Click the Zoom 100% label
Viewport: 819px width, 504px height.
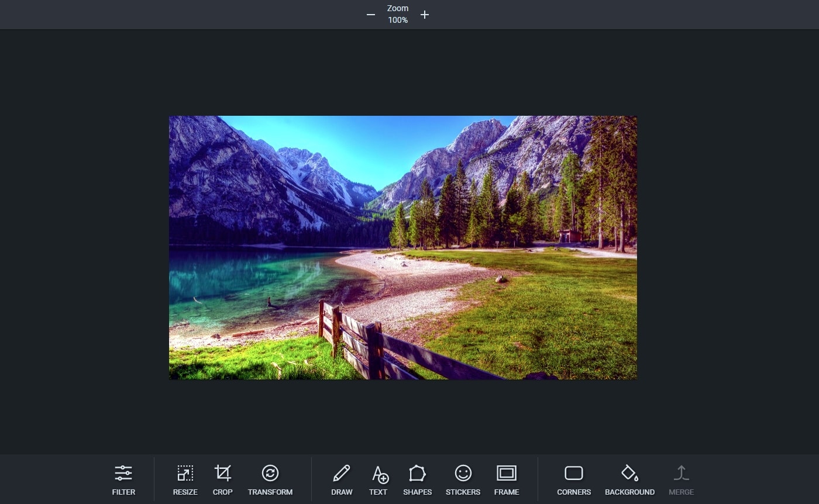pos(398,14)
